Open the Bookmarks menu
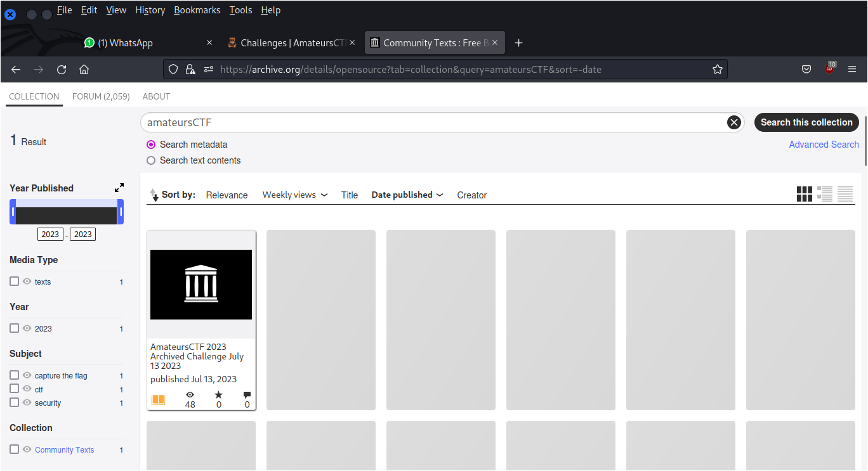 coord(197,10)
